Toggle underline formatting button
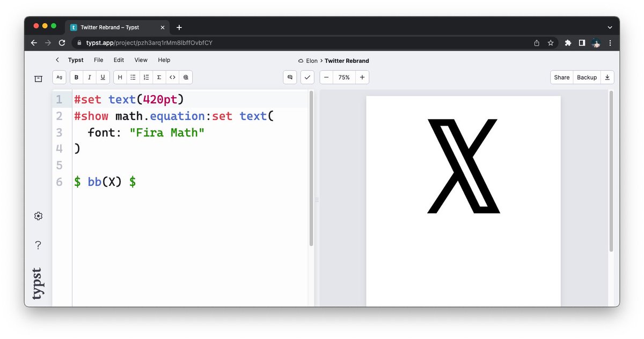The width and height of the screenshot is (644, 339). click(102, 77)
